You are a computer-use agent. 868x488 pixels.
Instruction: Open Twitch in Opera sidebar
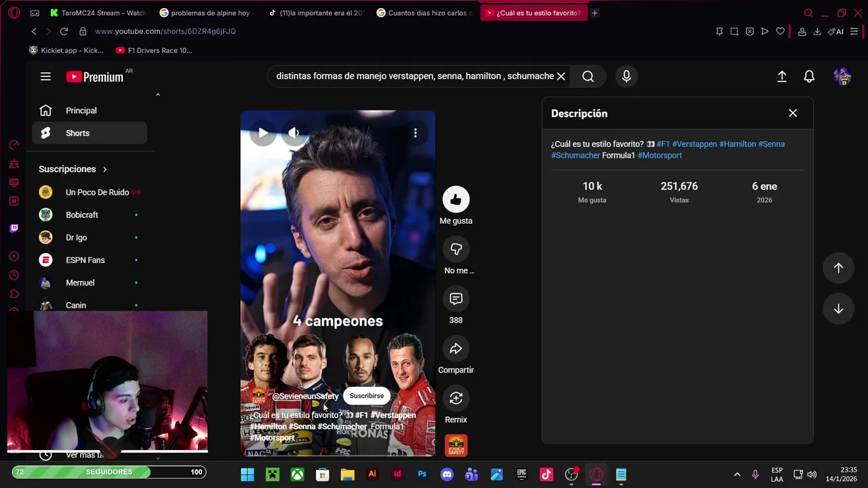[x=14, y=228]
